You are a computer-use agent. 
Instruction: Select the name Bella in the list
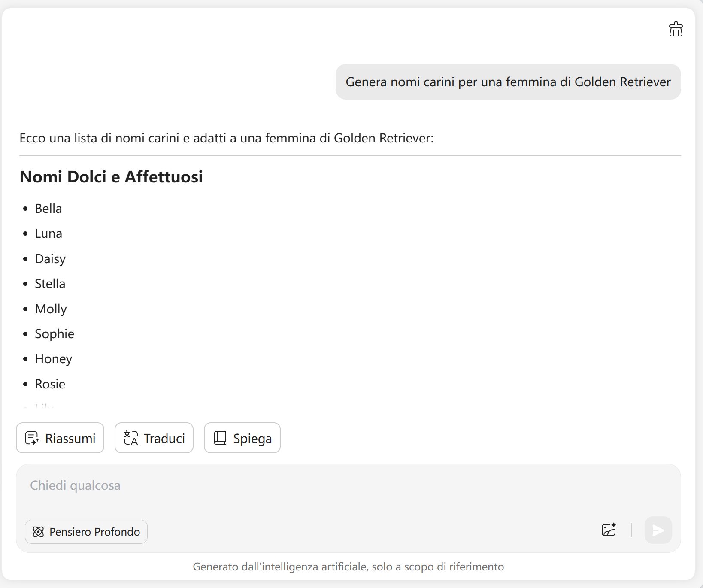[48, 209]
